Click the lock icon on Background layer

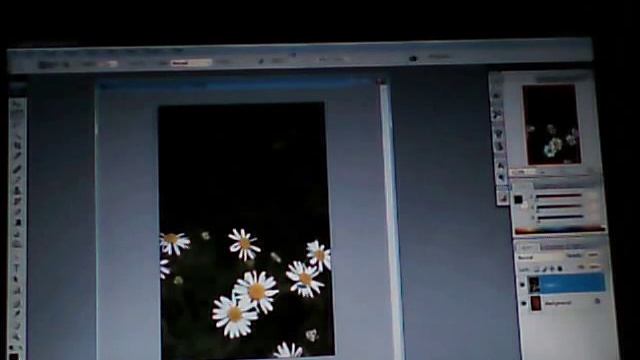[597, 301]
